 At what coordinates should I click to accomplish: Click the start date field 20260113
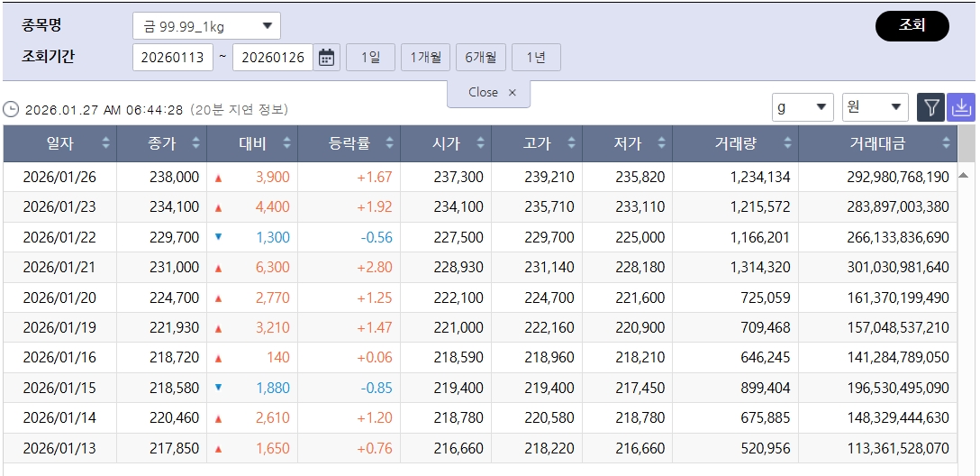click(x=173, y=58)
